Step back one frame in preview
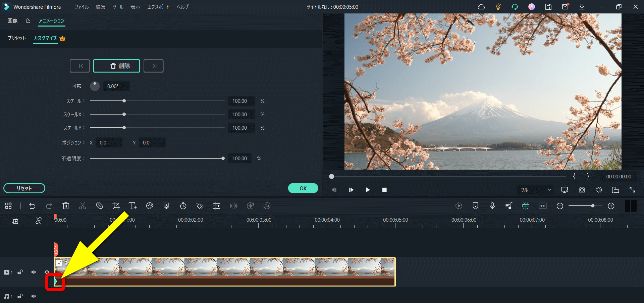 click(334, 190)
